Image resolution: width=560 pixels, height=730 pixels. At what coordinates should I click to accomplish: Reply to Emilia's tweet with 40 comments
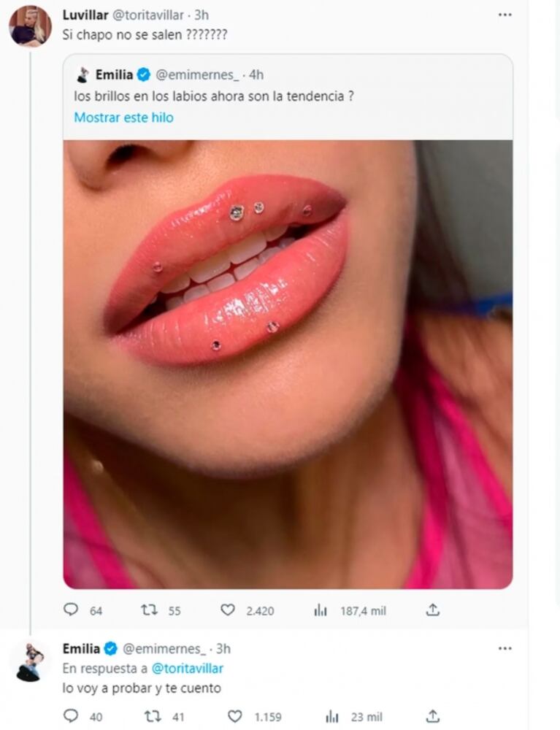tap(71, 716)
